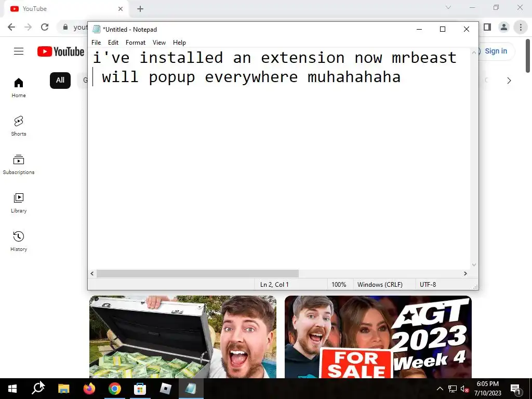The height and width of the screenshot is (399, 532).
Task: Reload the YouTube page
Action: click(x=45, y=27)
